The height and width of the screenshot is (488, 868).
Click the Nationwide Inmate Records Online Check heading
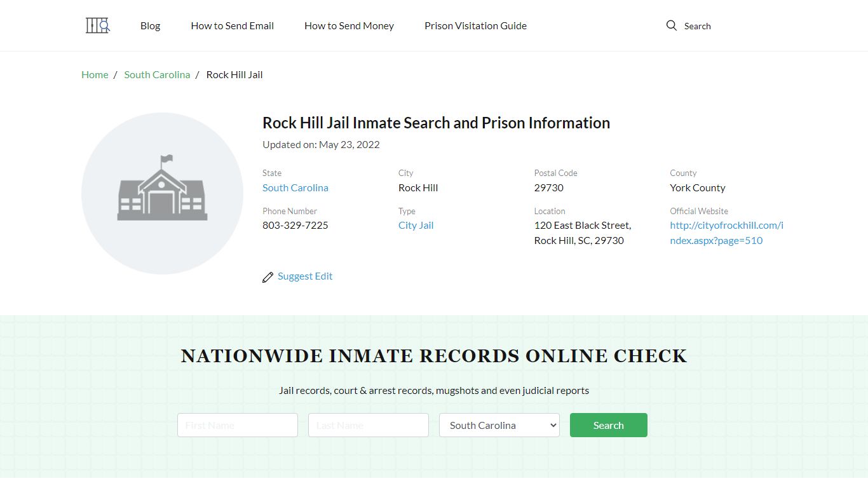[x=434, y=356]
